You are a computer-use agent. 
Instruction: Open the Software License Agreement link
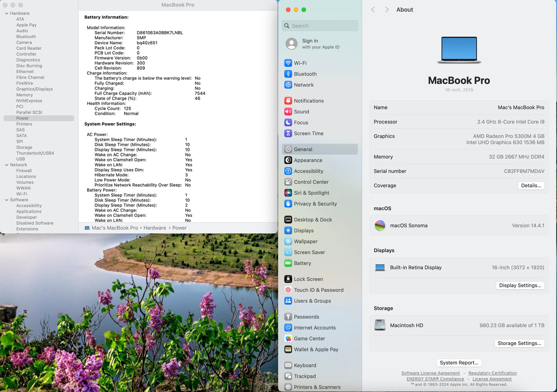pyautogui.click(x=430, y=373)
